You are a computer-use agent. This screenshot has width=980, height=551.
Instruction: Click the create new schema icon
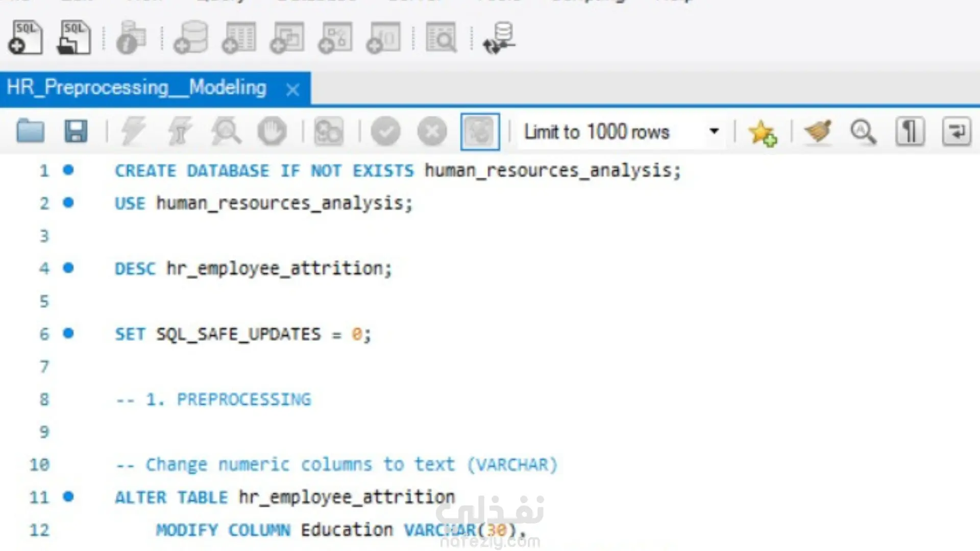(191, 38)
